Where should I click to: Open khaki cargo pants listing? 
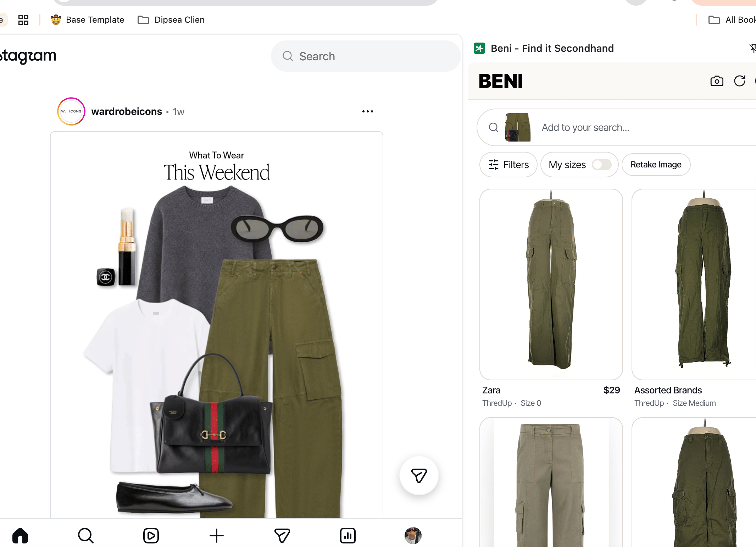click(551, 482)
